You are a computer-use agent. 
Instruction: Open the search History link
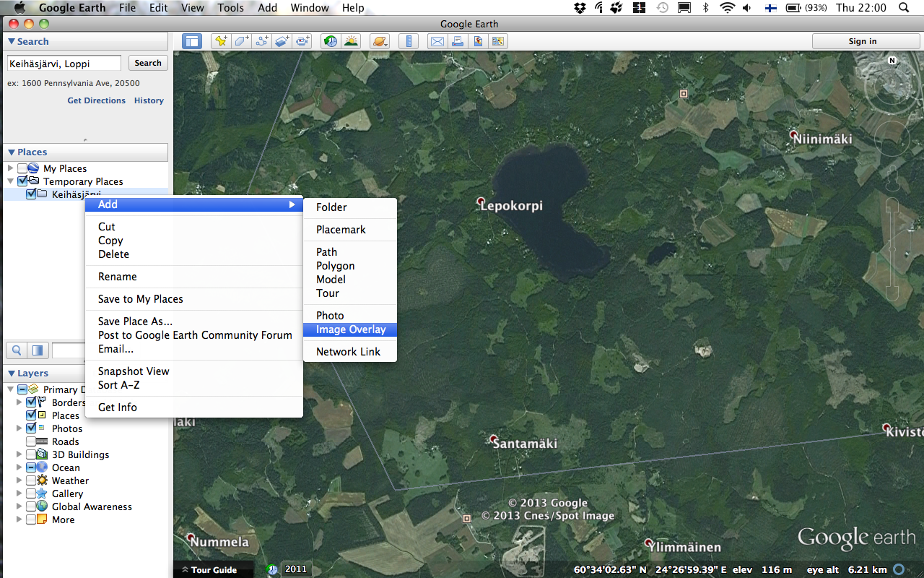pos(149,100)
